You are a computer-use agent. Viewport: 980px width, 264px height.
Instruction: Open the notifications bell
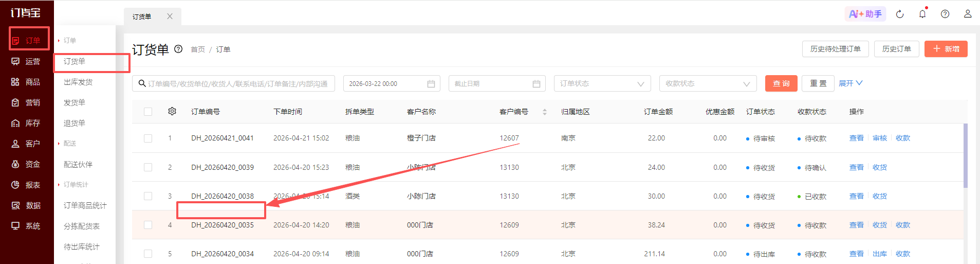click(x=922, y=14)
